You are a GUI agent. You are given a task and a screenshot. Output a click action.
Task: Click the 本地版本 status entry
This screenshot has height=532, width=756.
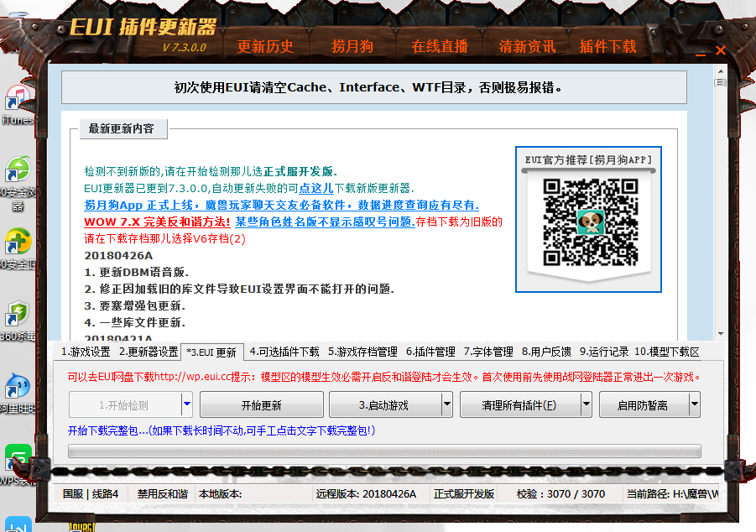(221, 494)
